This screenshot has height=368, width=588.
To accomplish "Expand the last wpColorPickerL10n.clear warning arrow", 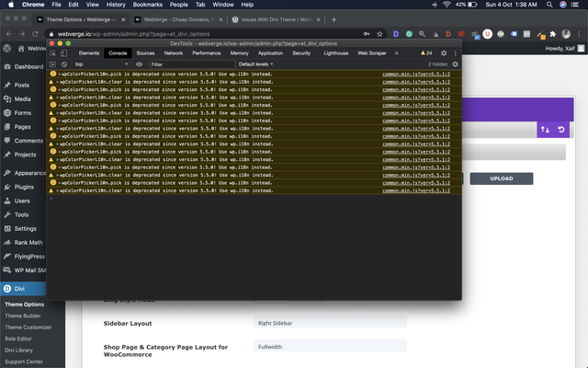I will click(58, 190).
